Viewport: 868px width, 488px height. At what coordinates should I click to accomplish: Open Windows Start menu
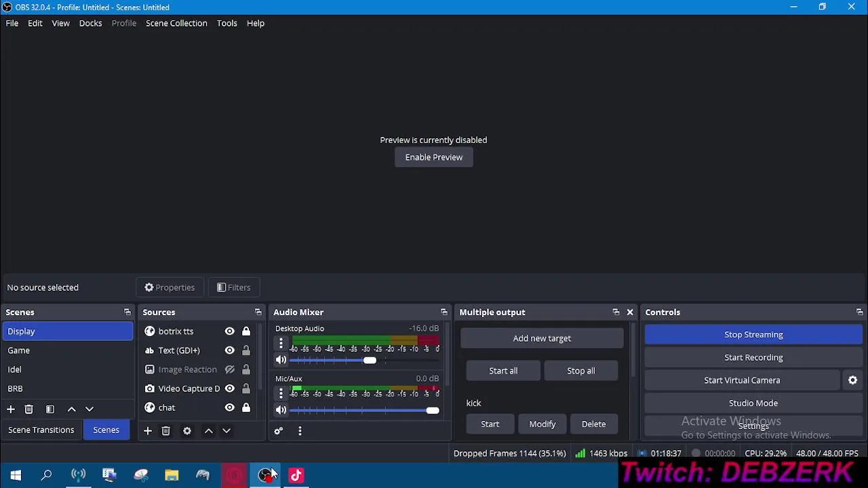[16, 475]
